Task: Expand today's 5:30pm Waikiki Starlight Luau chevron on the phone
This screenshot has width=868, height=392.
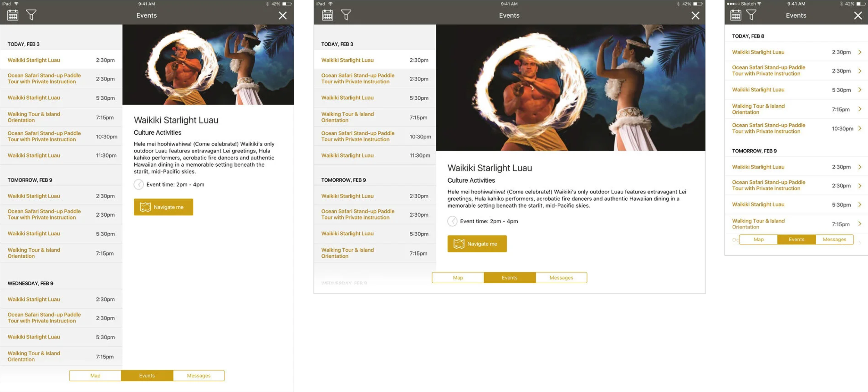Action: [860, 90]
